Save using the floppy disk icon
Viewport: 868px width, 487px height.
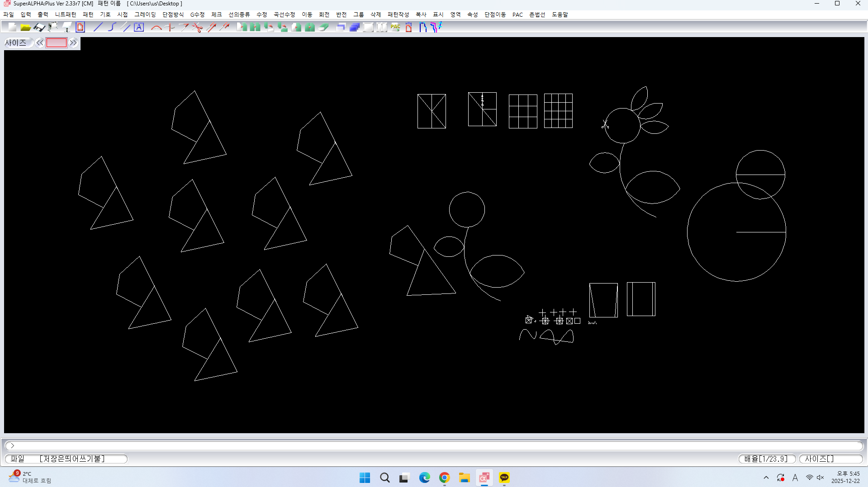tap(39, 27)
